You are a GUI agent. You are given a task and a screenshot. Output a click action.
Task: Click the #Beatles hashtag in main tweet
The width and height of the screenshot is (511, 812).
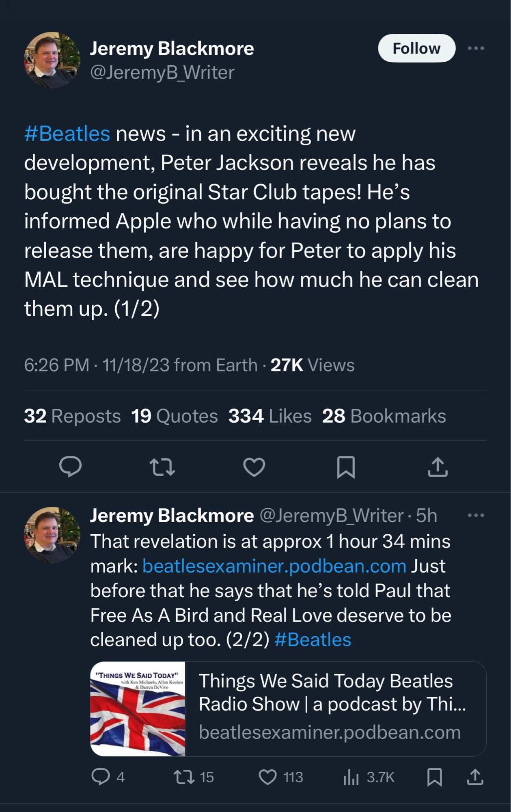tap(67, 134)
